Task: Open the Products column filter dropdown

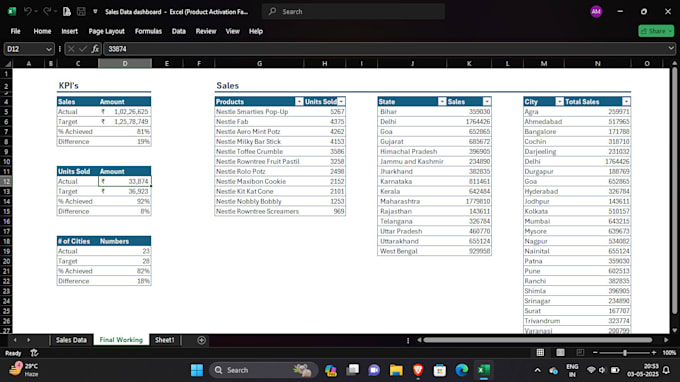Action: 299,101
